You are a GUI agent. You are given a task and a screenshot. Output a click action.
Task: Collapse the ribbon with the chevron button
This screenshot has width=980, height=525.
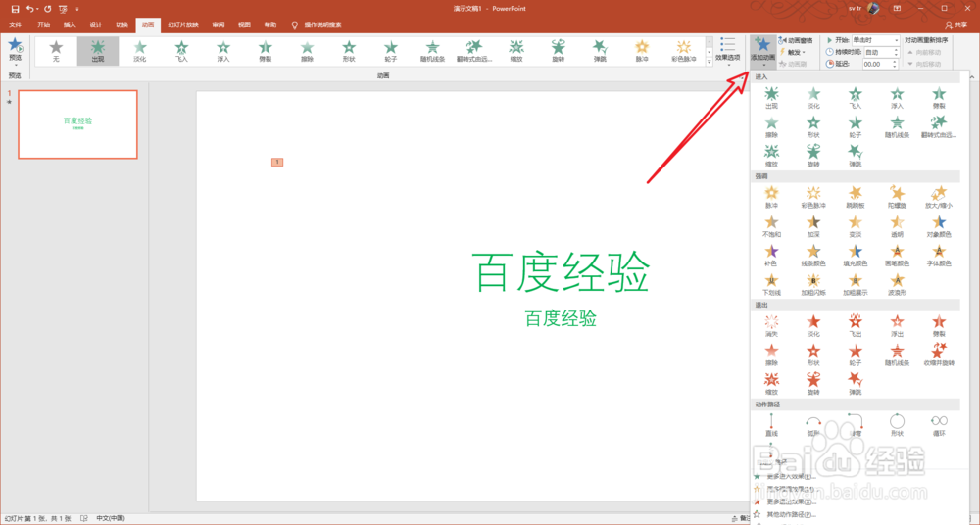(x=973, y=76)
